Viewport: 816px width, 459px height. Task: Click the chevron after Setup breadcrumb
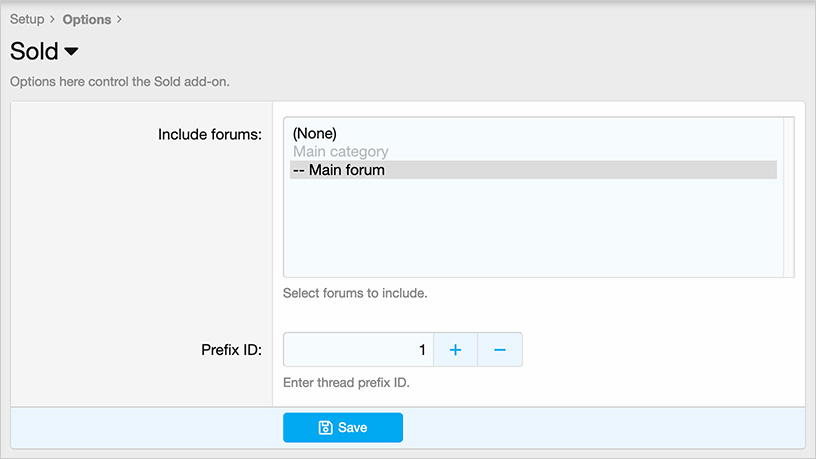[52, 19]
